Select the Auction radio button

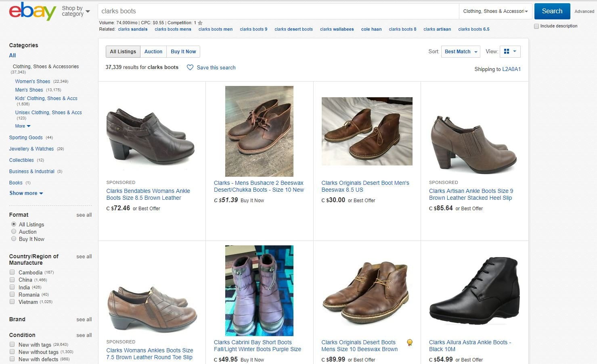pos(14,232)
